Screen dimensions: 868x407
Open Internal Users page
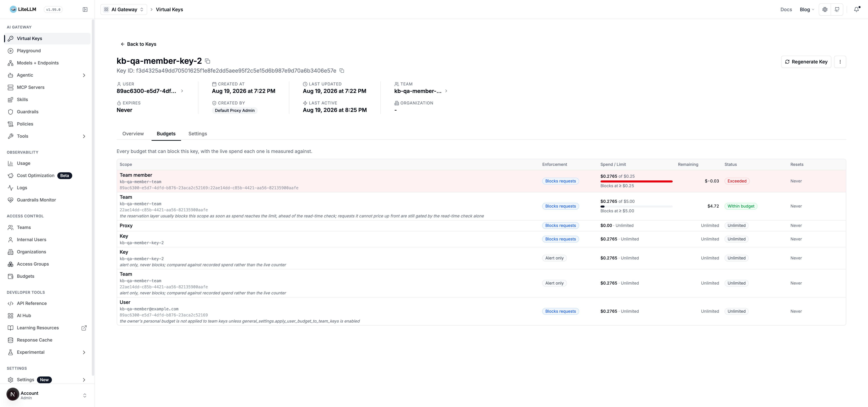pyautogui.click(x=47, y=240)
